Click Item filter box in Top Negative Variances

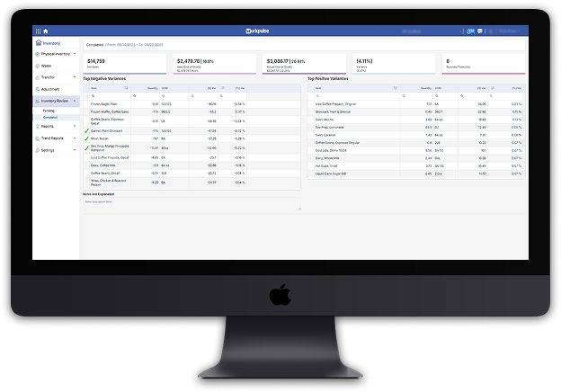click(111, 96)
